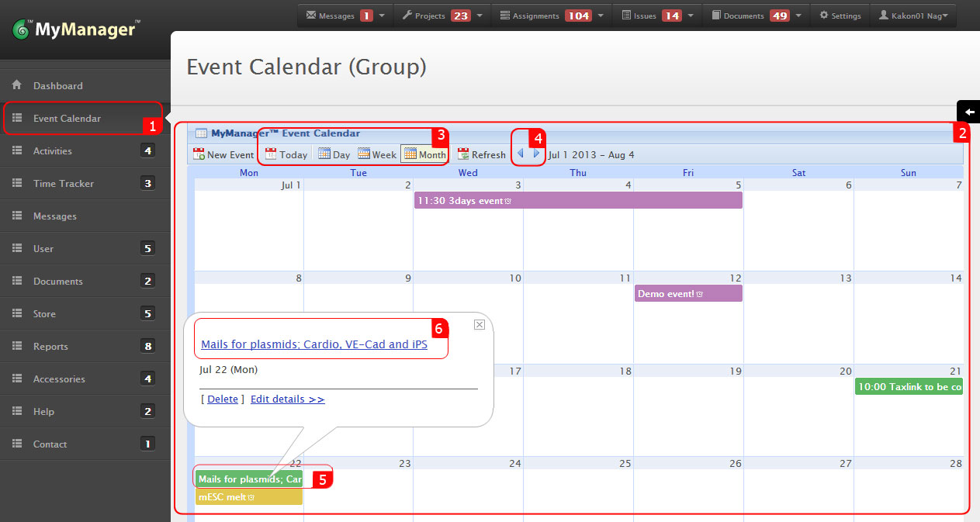Image resolution: width=980 pixels, height=522 pixels.
Task: Open Edit details for the plasmids event
Action: 287,399
